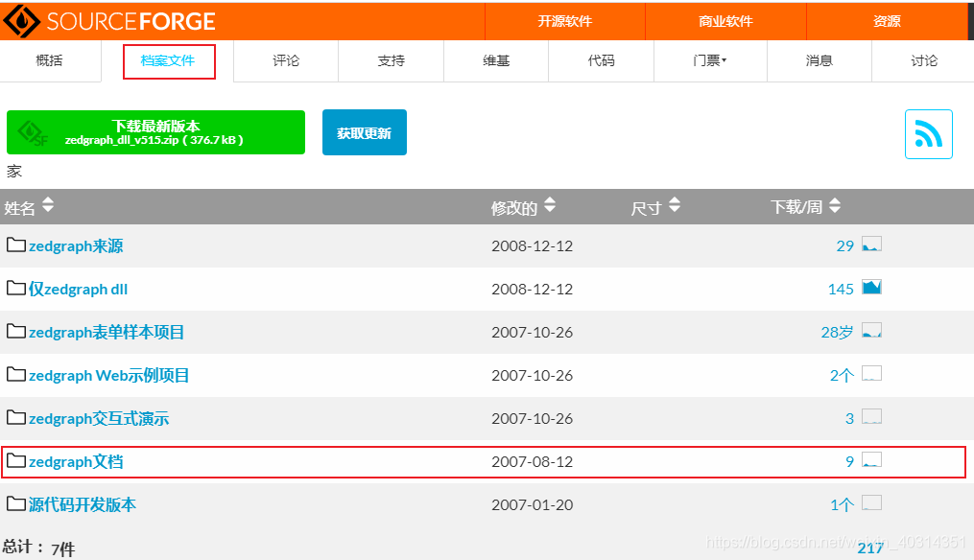Image resolution: width=974 pixels, height=560 pixels.
Task: Click the date 2007-08-12
Action: click(x=533, y=461)
